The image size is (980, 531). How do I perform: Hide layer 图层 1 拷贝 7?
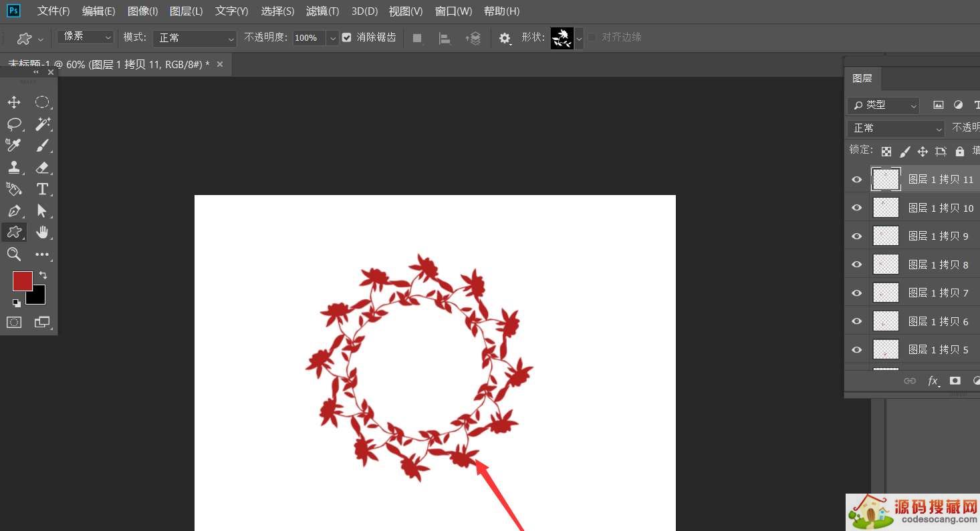click(x=856, y=293)
